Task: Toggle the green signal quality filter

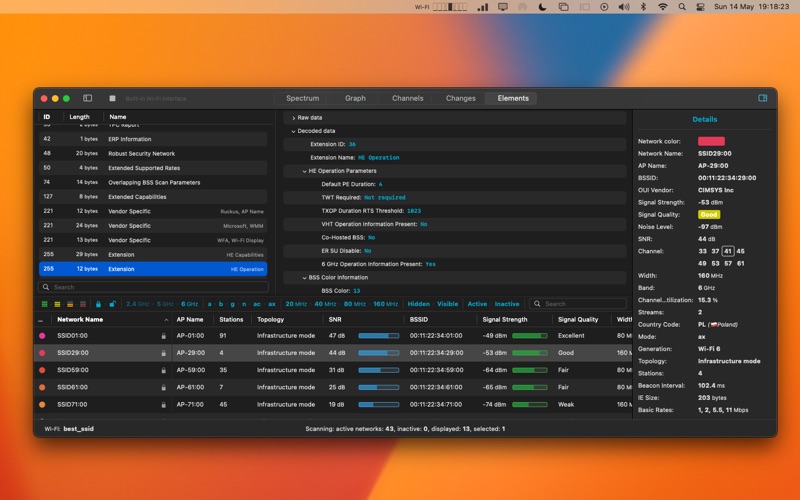Action: [x=44, y=304]
